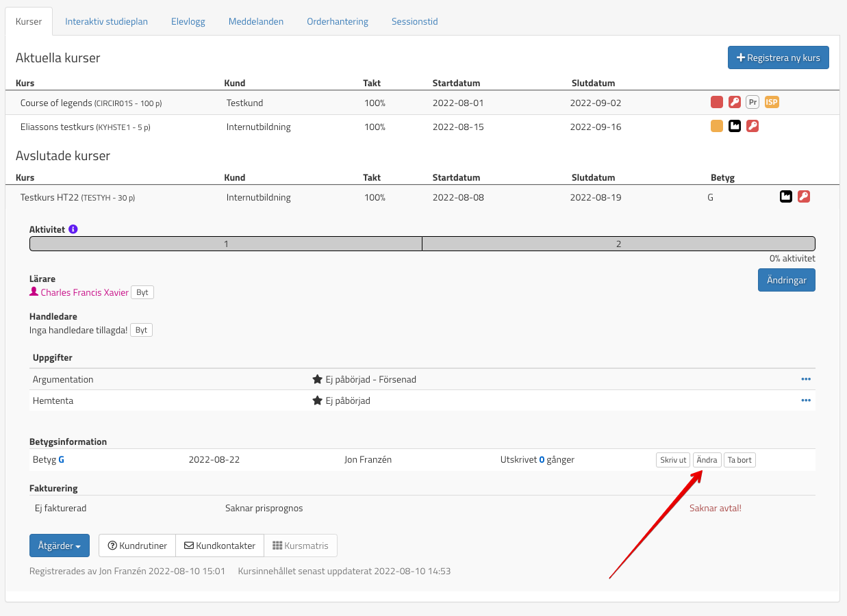The image size is (847, 616).
Task: Open the ISP badge for Course of legends
Action: (772, 103)
